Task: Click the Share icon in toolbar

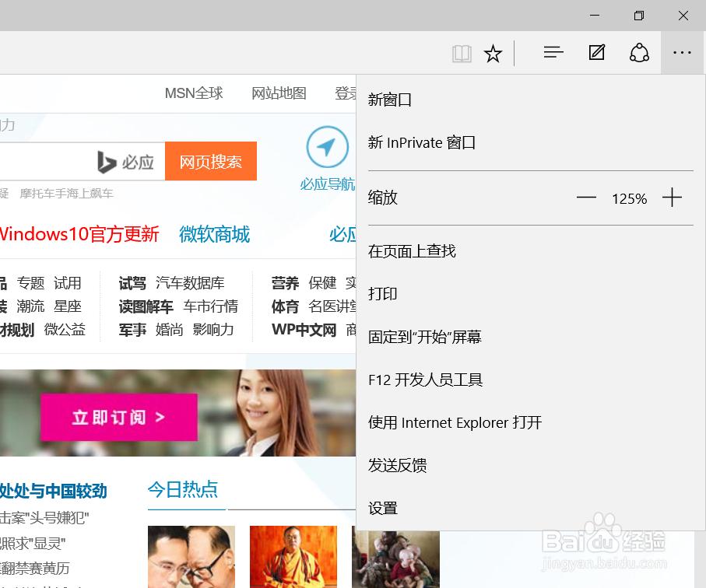Action: coord(639,53)
